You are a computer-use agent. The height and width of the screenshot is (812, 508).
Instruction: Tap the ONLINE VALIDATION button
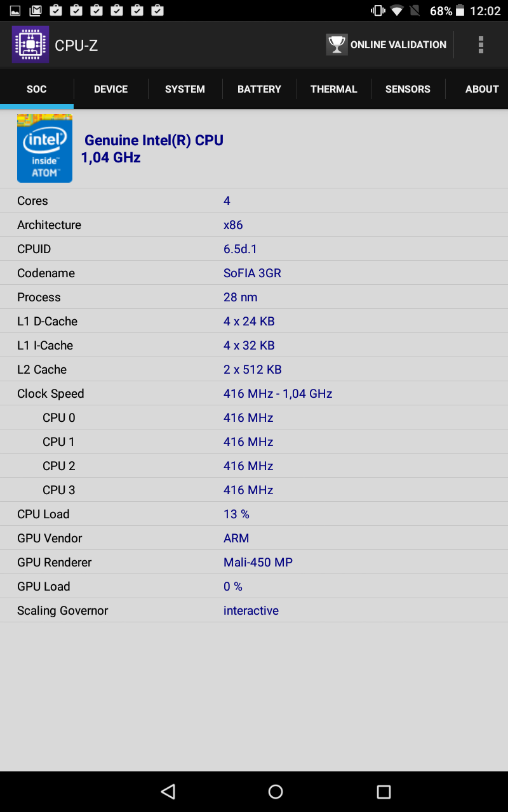tap(386, 44)
